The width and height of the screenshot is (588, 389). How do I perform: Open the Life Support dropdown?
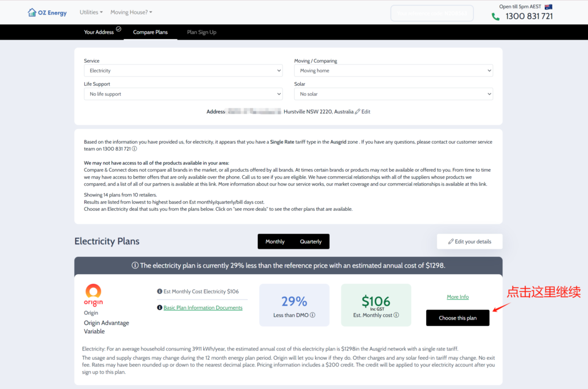pos(183,94)
